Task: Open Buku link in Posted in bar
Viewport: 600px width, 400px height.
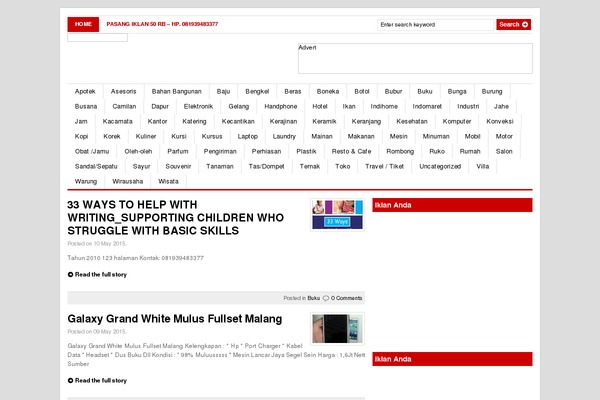Action: coord(313,298)
